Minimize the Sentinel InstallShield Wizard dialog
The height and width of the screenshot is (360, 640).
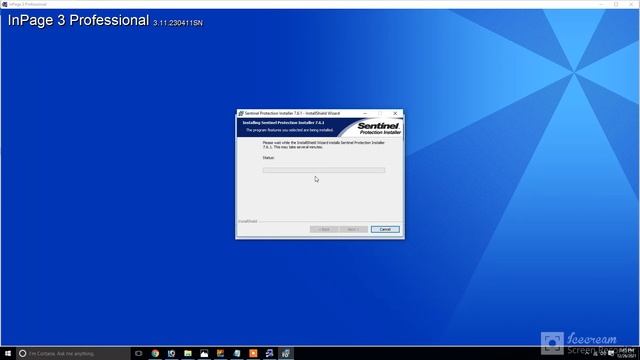(365, 113)
